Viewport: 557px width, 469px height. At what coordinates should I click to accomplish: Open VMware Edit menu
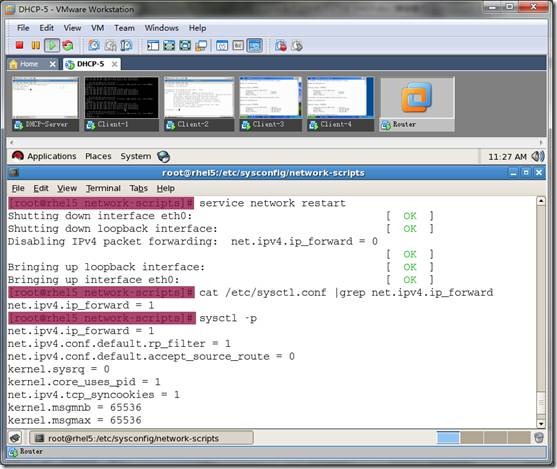click(47, 28)
